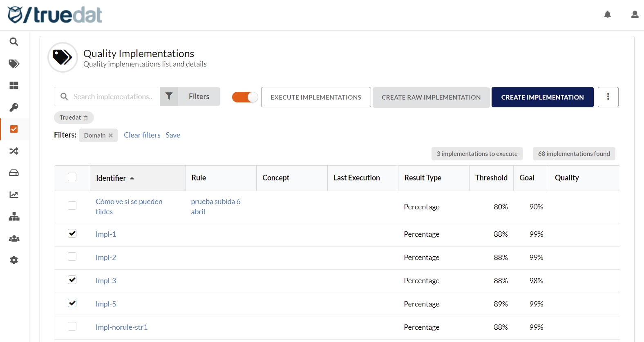Open the settings gear in the sidebar
This screenshot has width=644, height=342.
pos(14,260)
